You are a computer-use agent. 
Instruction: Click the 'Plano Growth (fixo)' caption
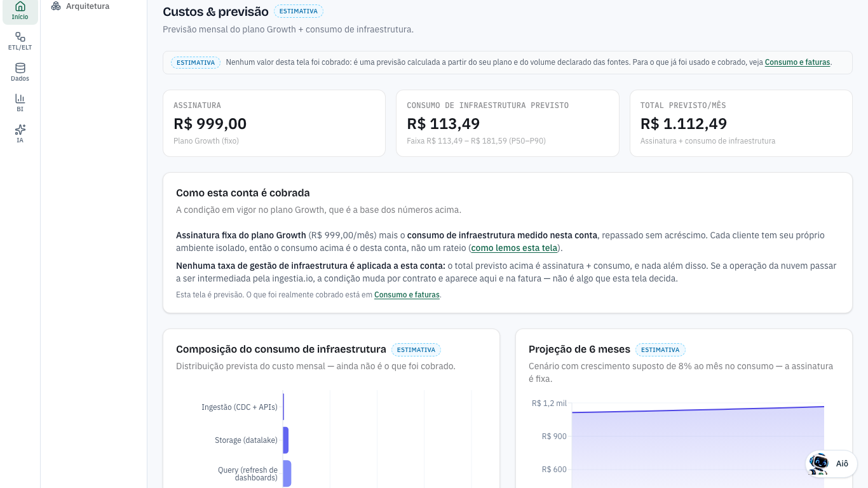pyautogui.click(x=207, y=141)
